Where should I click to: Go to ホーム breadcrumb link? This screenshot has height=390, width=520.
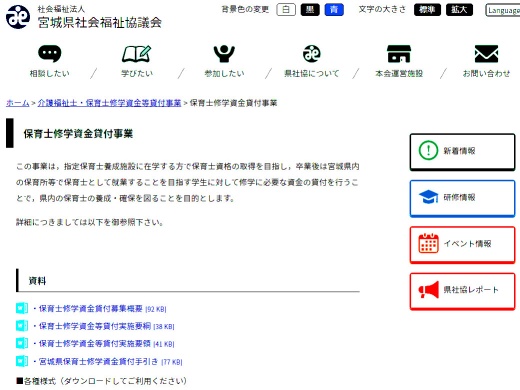[18, 103]
